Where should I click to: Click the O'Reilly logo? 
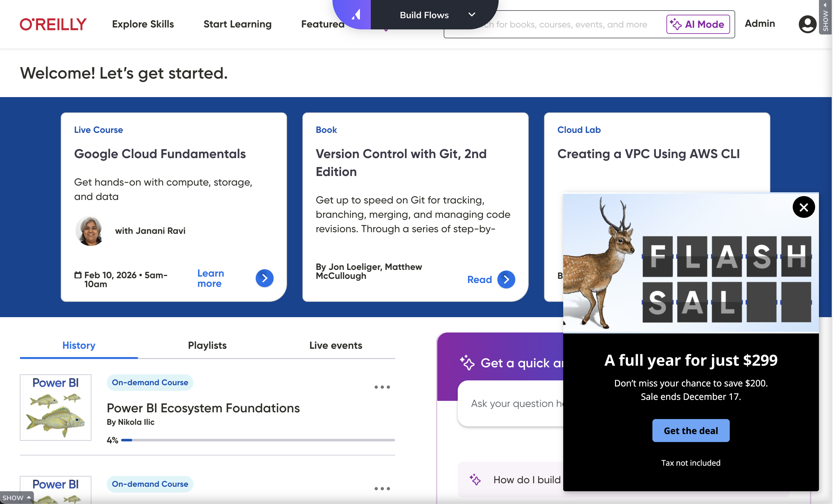[53, 24]
